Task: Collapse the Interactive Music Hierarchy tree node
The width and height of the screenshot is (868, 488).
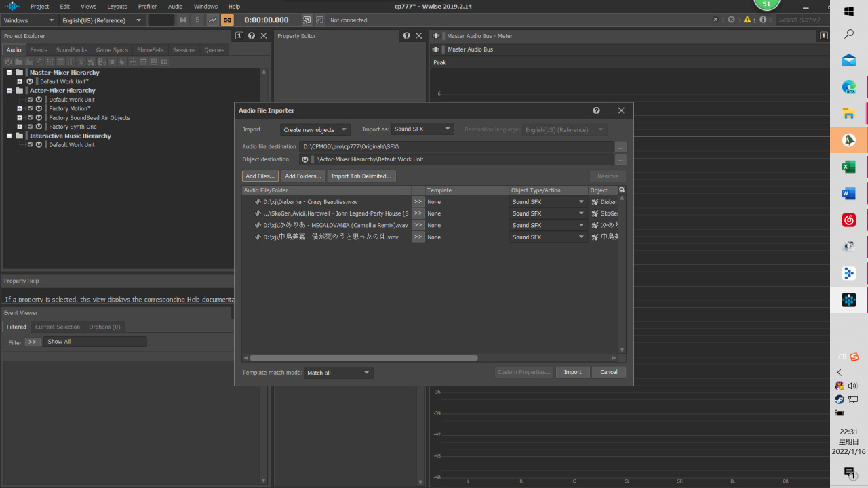Action: coord(9,136)
